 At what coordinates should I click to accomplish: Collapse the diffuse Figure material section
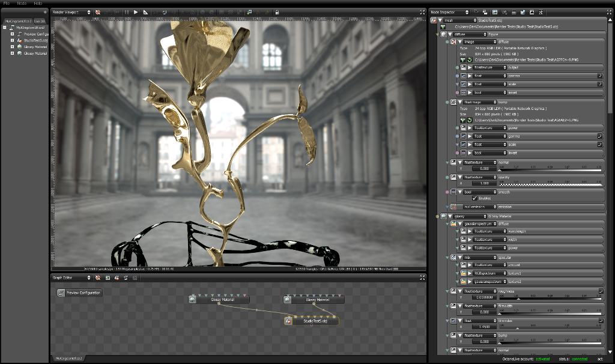pos(450,34)
